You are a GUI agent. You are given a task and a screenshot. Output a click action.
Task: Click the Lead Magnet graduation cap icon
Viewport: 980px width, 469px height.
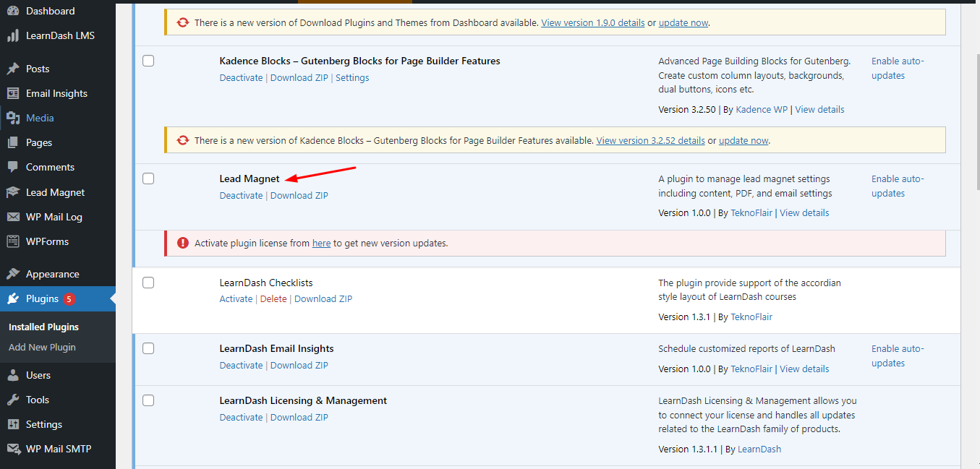tap(13, 192)
